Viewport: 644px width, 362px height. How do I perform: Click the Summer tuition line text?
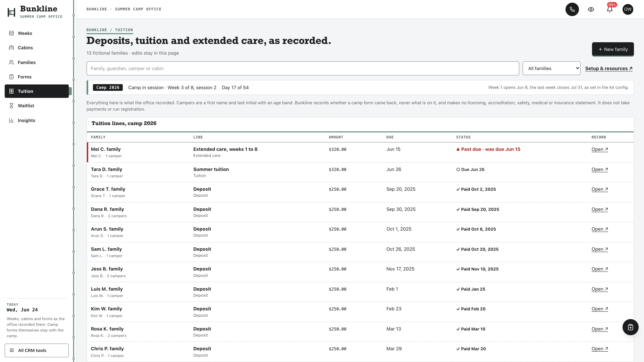(x=211, y=169)
